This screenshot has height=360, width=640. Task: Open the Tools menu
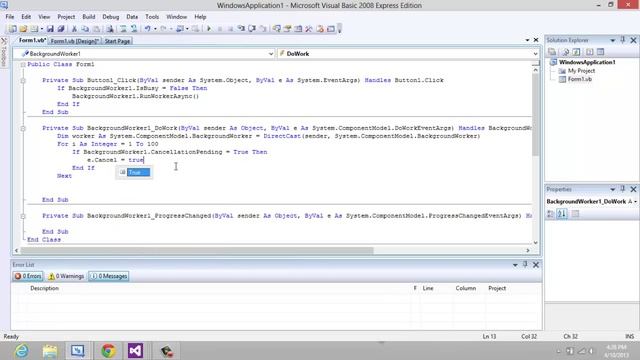tap(152, 17)
